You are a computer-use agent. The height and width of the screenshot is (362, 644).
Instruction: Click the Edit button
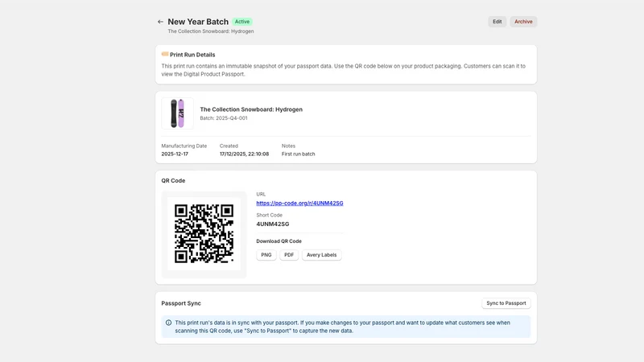[x=497, y=22]
